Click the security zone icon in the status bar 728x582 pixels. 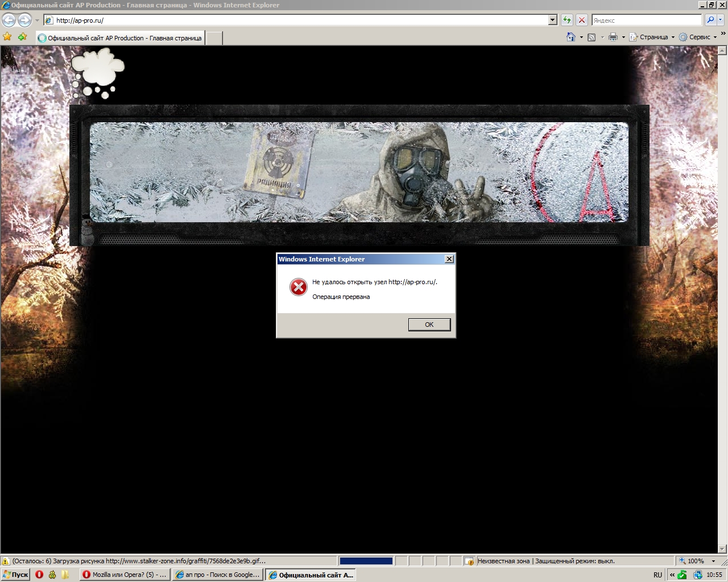point(469,561)
